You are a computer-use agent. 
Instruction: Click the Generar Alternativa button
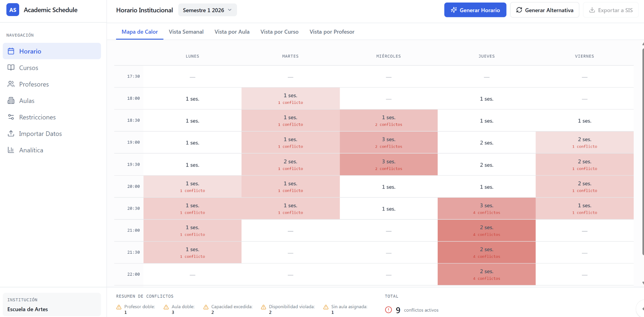[545, 10]
